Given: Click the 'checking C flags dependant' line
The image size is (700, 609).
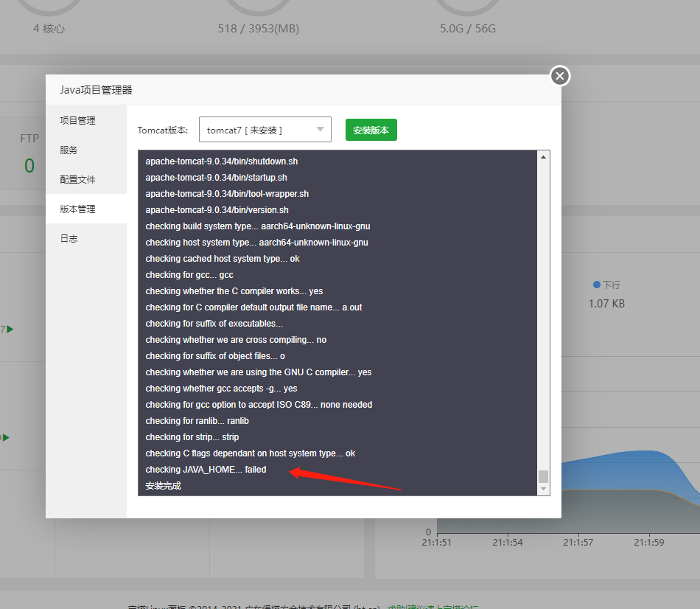Looking at the screenshot, I should click(x=251, y=453).
